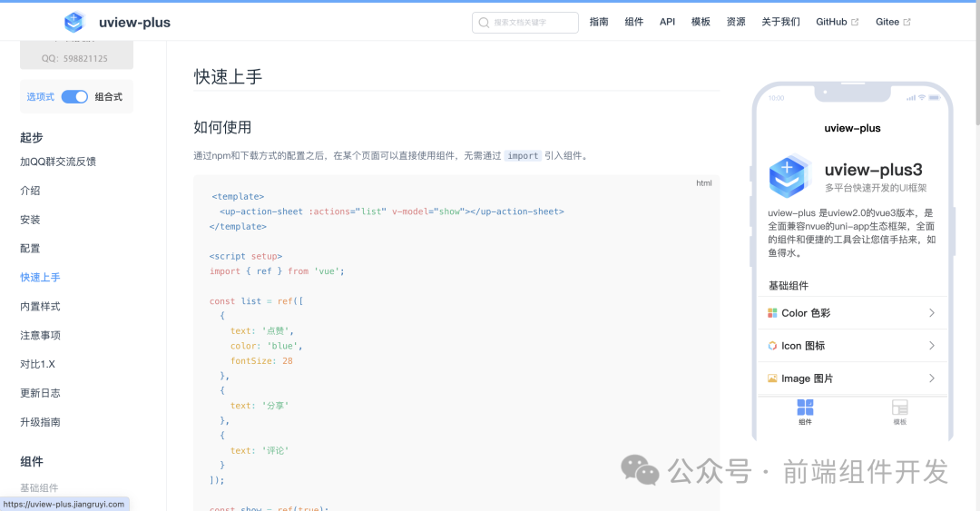Open the 更新日志 sidebar page
This screenshot has height=511, width=980.
pos(40,393)
